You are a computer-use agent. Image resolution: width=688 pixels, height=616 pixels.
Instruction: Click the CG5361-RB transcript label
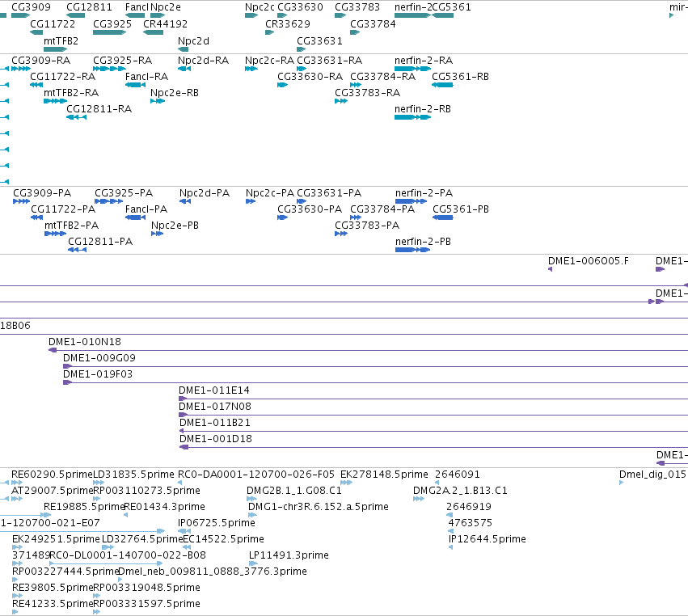(x=460, y=77)
